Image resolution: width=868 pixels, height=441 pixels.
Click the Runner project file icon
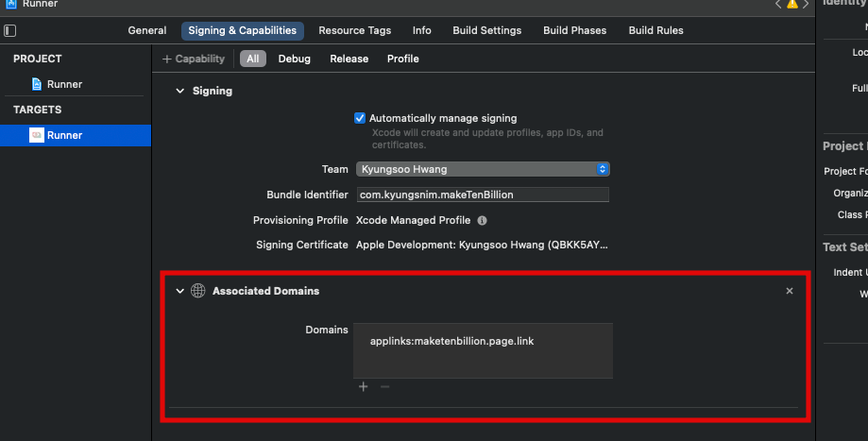pos(37,84)
